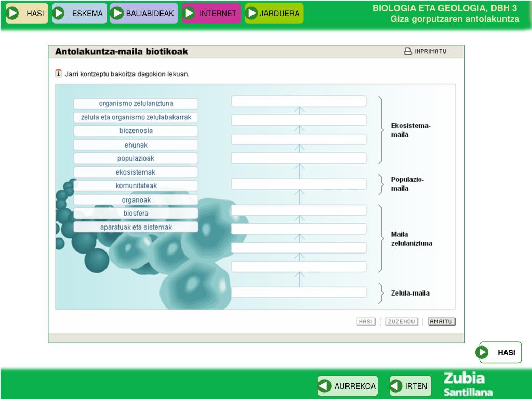Select the 'zelula eta organismo zelulabakarrak' card
This screenshot has height=399, width=532.
tap(136, 117)
